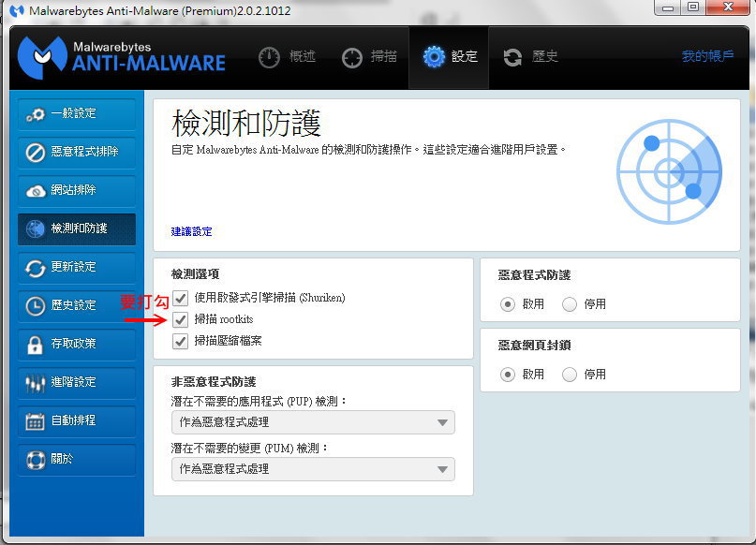Screen dimensions: 756x545
Task: Toggle the 掃描 rootkits checkbox
Action: pyautogui.click(x=180, y=319)
